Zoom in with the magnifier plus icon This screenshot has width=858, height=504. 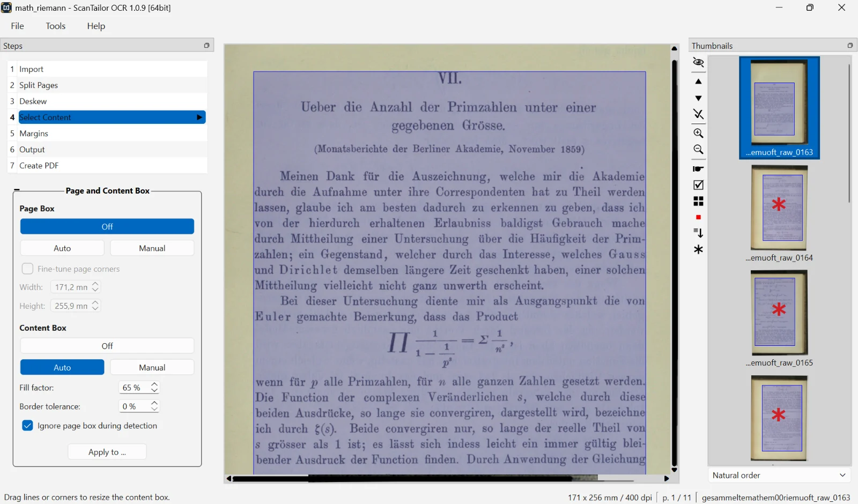tap(698, 134)
